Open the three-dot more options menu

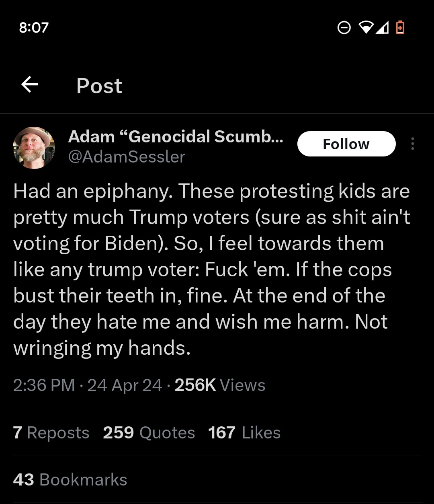(x=412, y=144)
